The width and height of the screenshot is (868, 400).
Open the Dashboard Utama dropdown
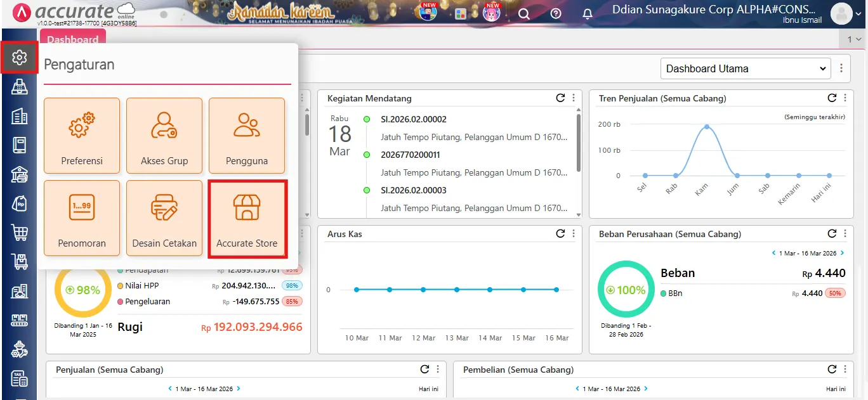745,68
